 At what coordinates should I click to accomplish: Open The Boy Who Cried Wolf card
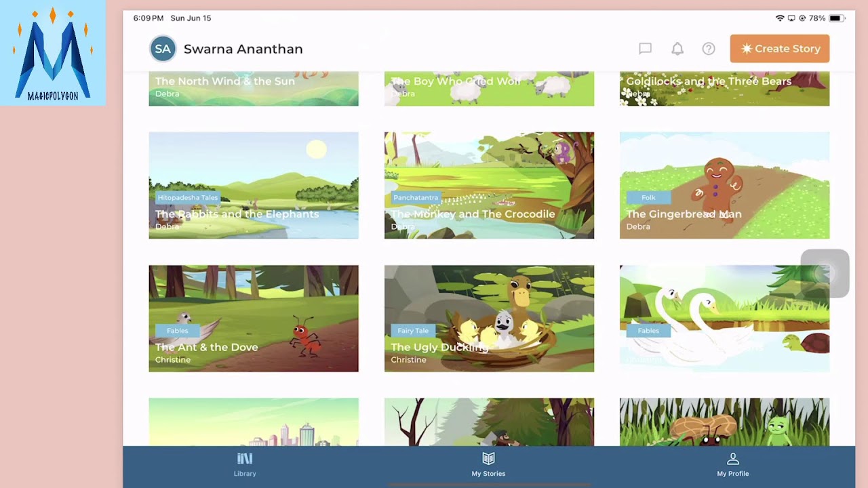[489, 89]
